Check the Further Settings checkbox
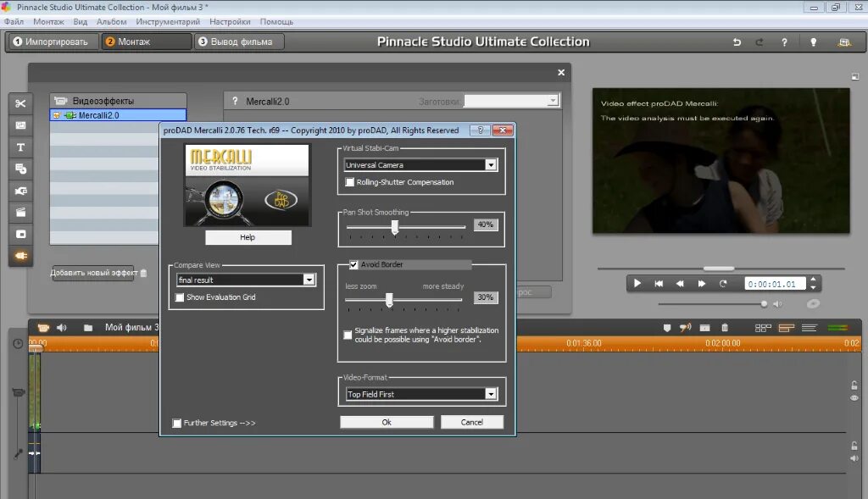This screenshot has width=868, height=499. point(176,423)
